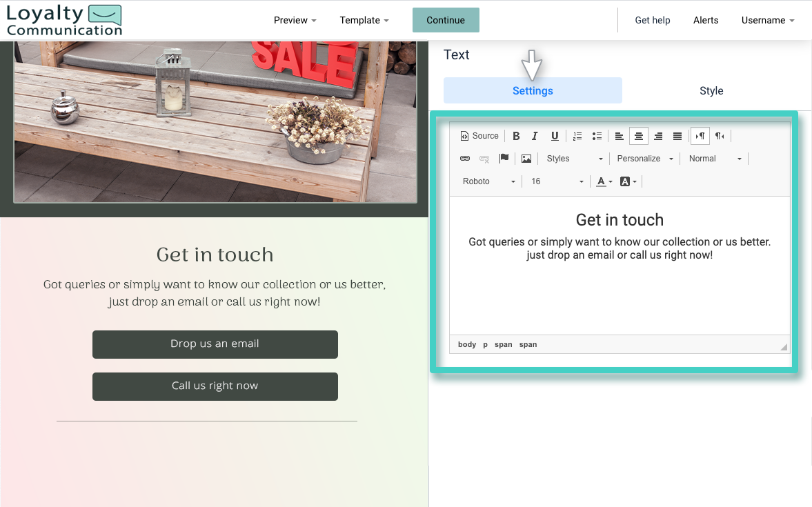Select the SALE bench image in the preview
The height and width of the screenshot is (507, 812).
215,121
